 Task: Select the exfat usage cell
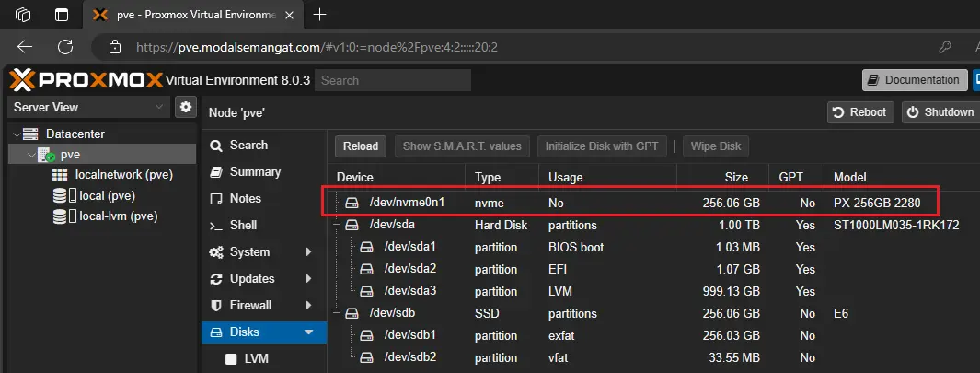561,336
